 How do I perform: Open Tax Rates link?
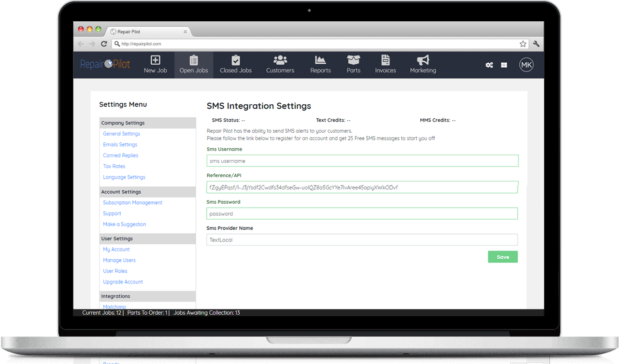click(114, 166)
